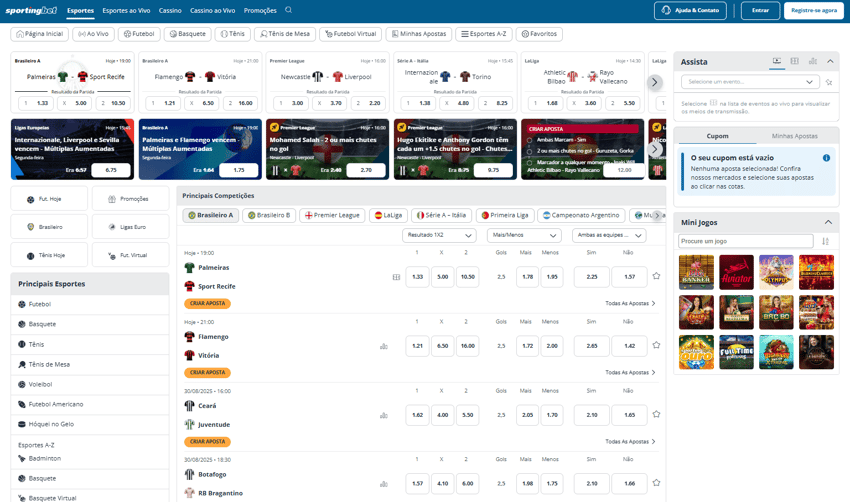This screenshot has height=502, width=850.
Task: Select odds 1.33 for Palmeiras win in list
Action: [417, 276]
